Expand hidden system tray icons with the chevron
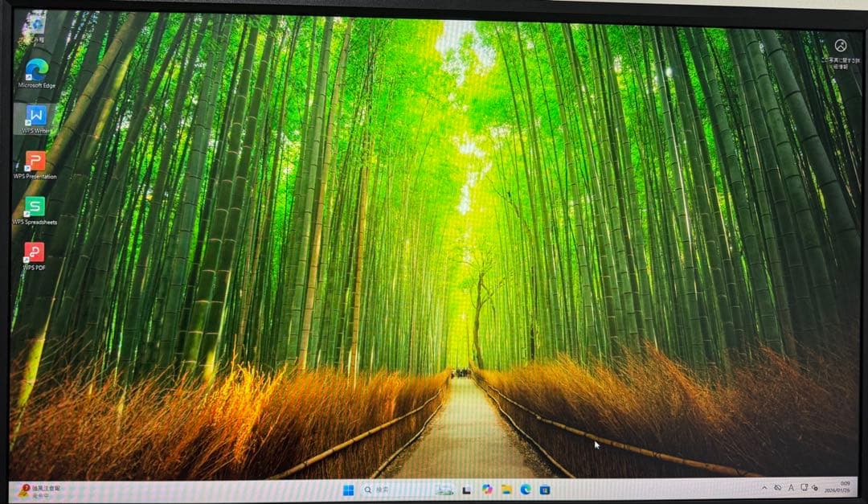Viewport: 868px width, 504px height. [x=764, y=488]
